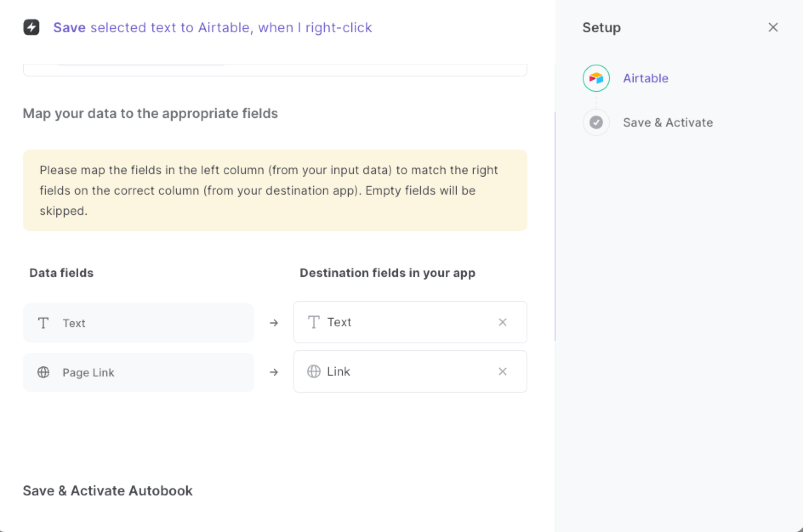Click the vertical scrollbar beside the form
The image size is (803, 532).
555,225
